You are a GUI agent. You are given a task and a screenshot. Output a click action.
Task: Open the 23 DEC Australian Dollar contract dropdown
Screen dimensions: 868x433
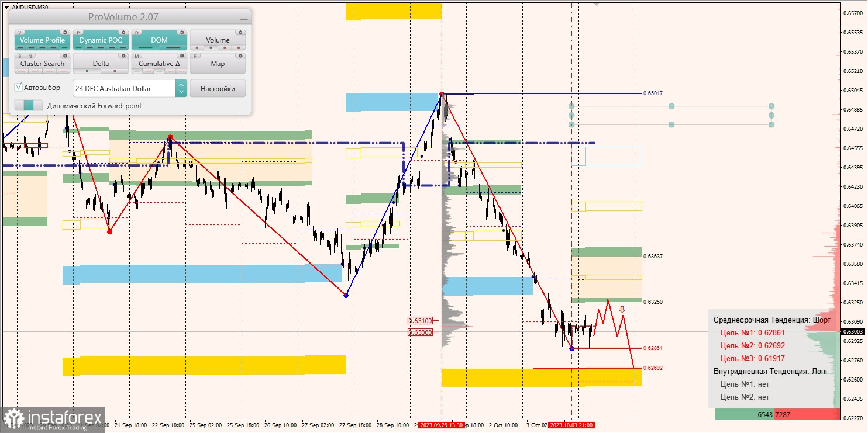(x=124, y=88)
